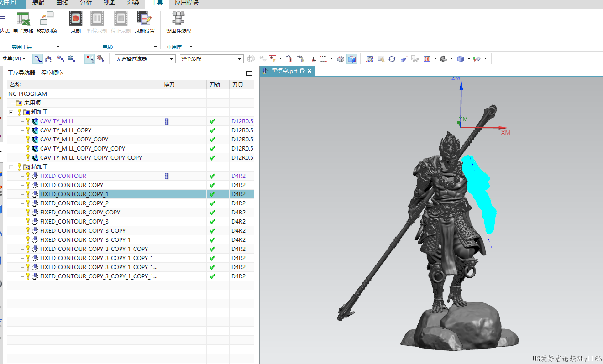Start movie recording with 录制
The height and width of the screenshot is (364, 603).
[76, 23]
